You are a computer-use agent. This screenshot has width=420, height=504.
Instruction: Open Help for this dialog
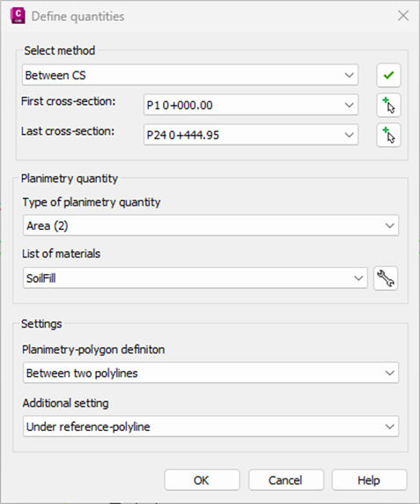[x=370, y=480]
